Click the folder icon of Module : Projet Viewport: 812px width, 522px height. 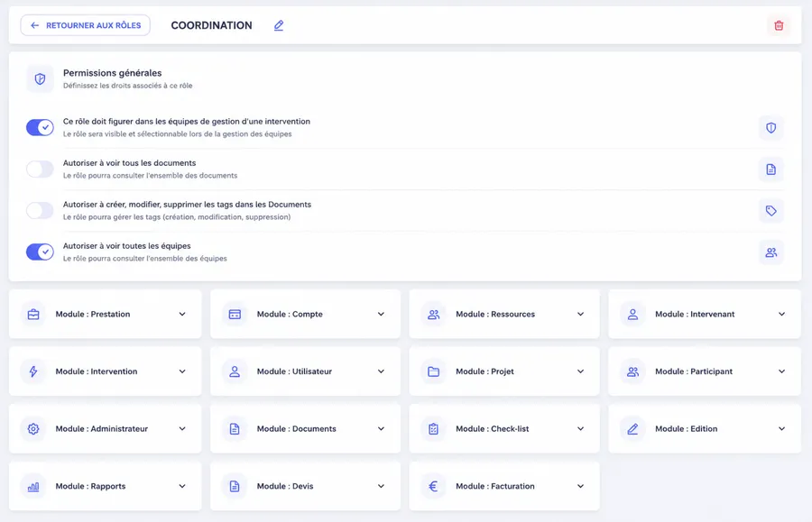[433, 371]
